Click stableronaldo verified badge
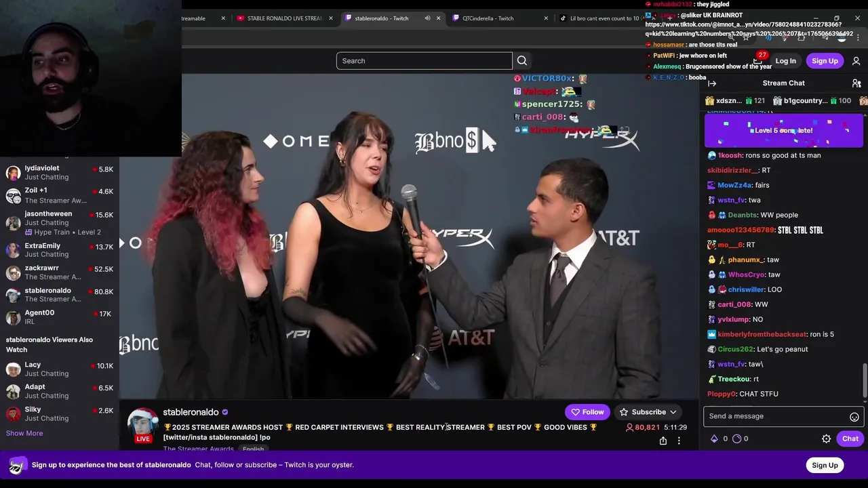This screenshot has height=488, width=868. click(225, 412)
